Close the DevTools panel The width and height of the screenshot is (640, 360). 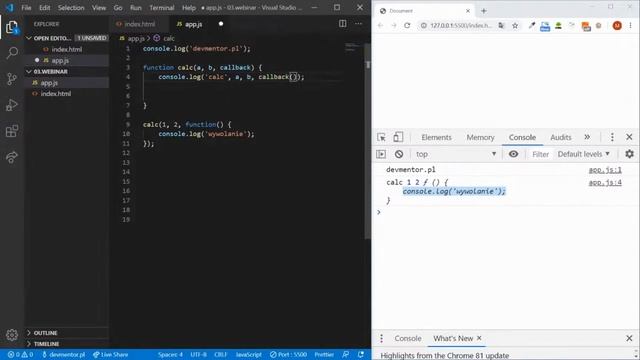pyautogui.click(x=629, y=137)
